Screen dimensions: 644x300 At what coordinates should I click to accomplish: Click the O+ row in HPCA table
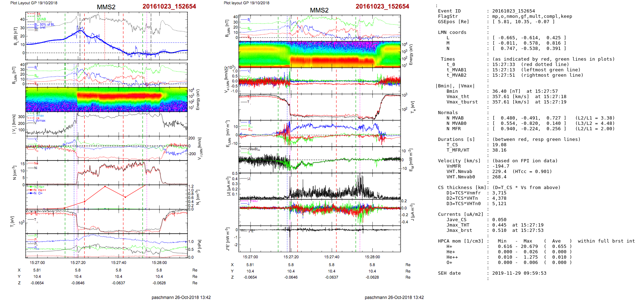509,263
